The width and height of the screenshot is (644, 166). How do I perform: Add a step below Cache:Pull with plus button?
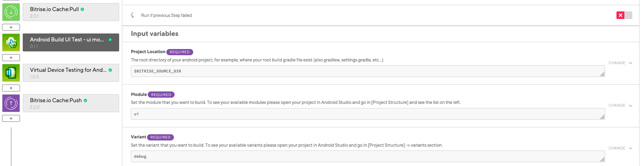click(x=11, y=27)
